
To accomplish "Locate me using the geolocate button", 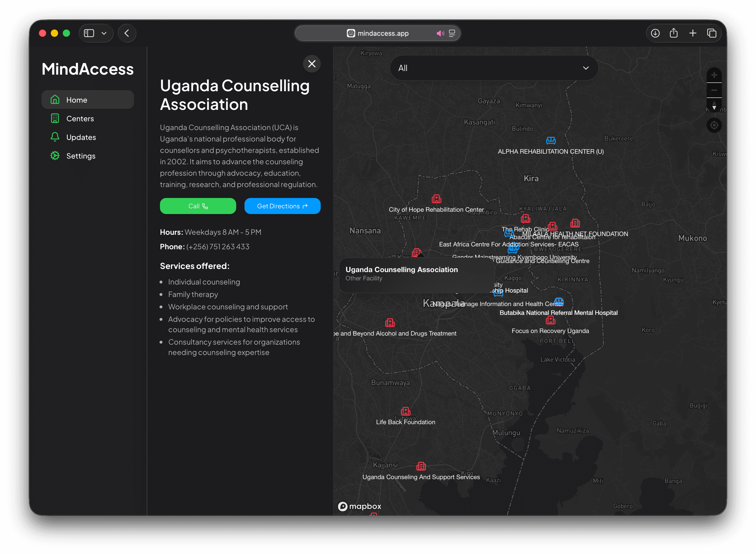I will click(x=714, y=125).
